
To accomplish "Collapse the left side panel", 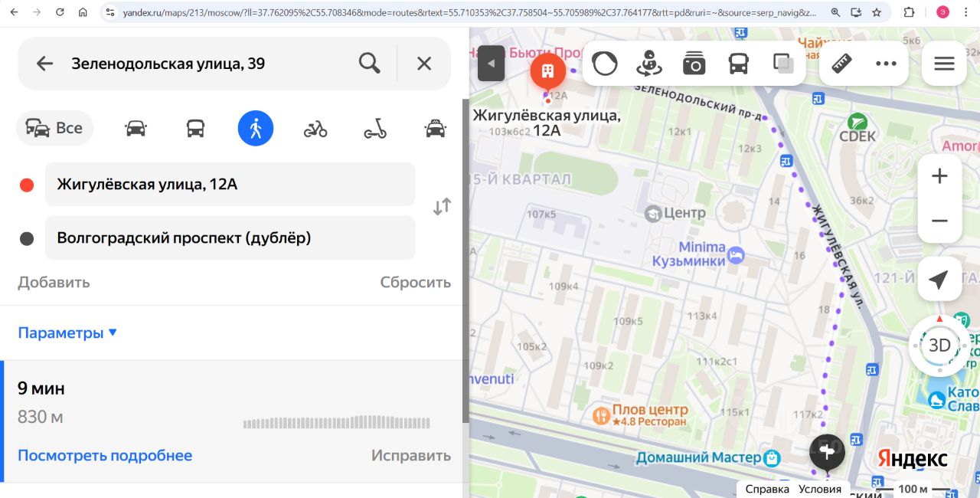I will [491, 64].
